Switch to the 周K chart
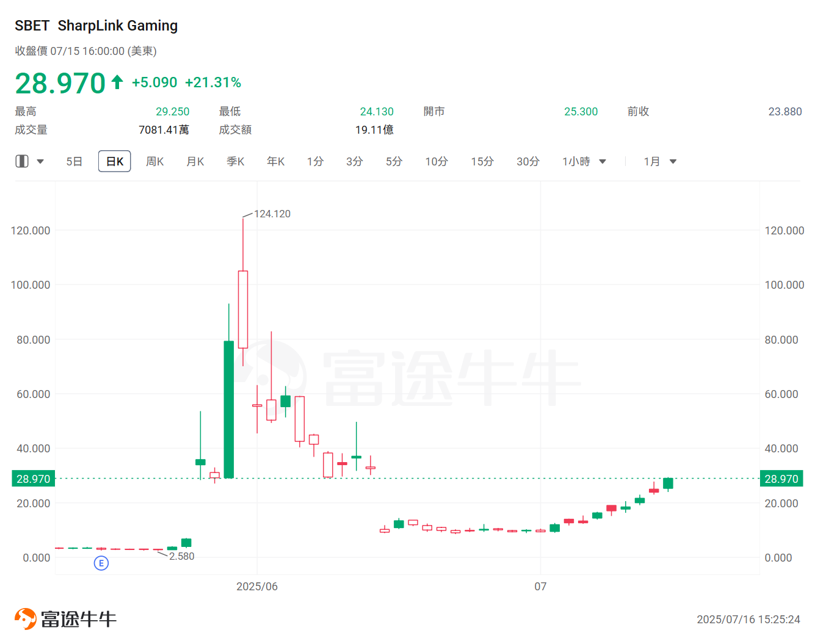The width and height of the screenshot is (815, 644). 154,162
